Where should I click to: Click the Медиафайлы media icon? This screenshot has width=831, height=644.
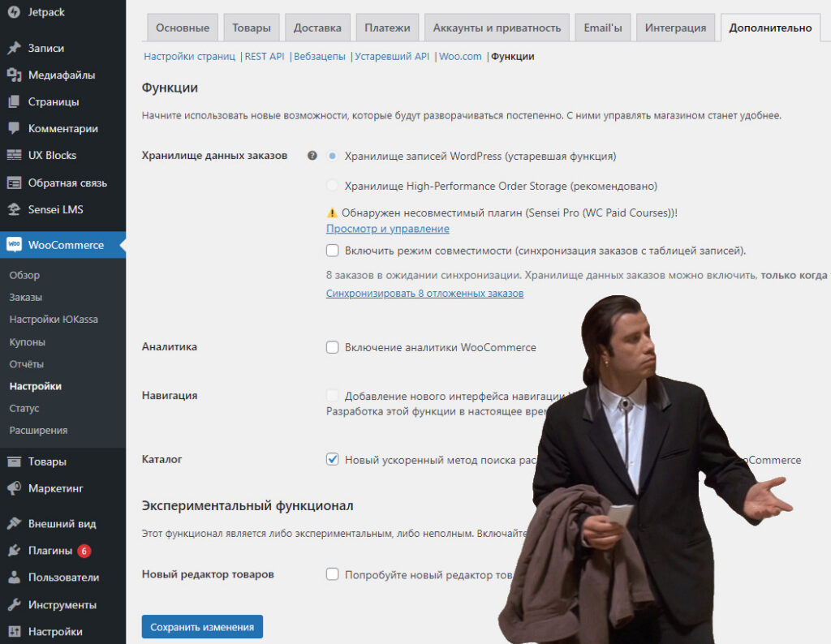point(15,75)
